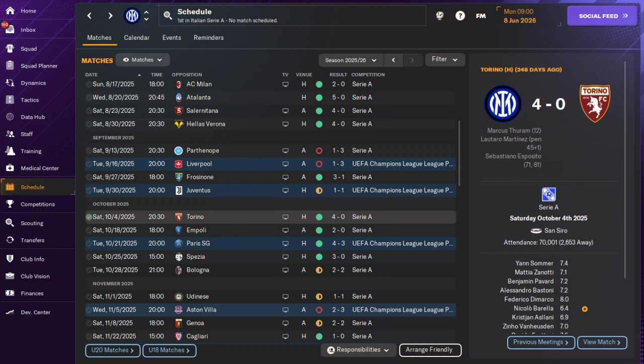Open the Matches view dropdown
The width and height of the screenshot is (644, 364).
[142, 60]
